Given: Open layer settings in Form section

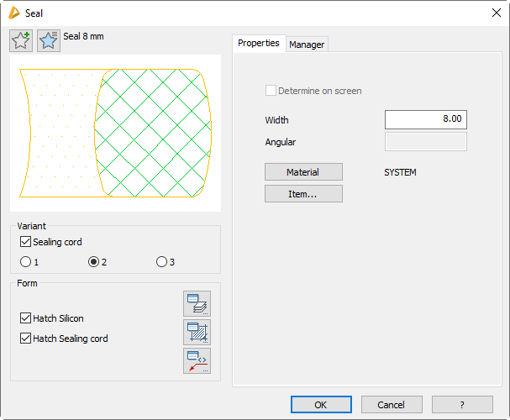Looking at the screenshot, I should pos(197,303).
